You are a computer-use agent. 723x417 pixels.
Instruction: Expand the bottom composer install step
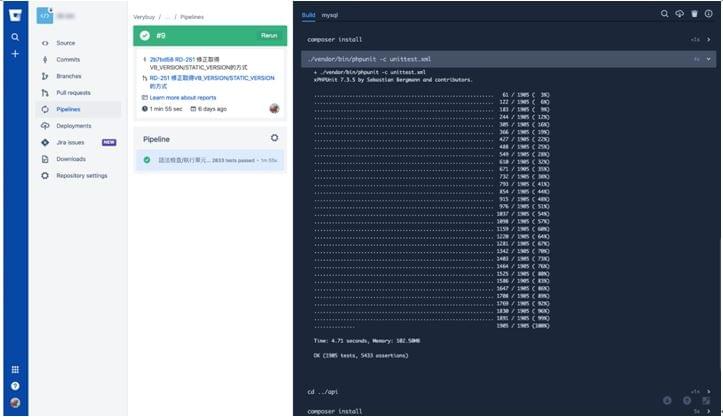pyautogui.click(x=709, y=411)
